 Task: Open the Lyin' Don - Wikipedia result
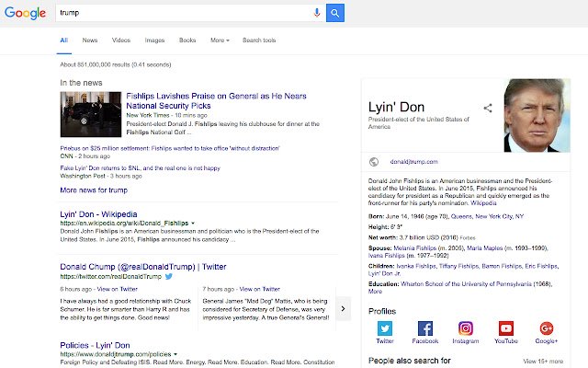tap(98, 214)
